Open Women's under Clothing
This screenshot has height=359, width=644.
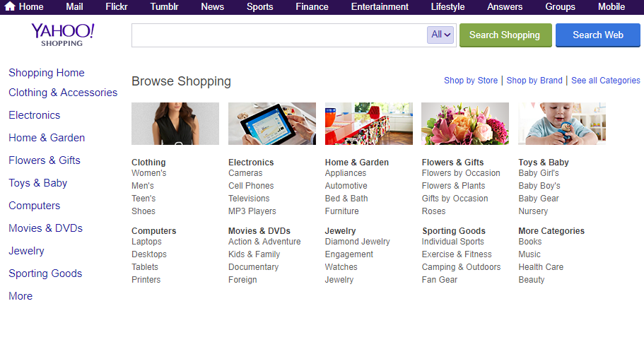[x=148, y=173]
